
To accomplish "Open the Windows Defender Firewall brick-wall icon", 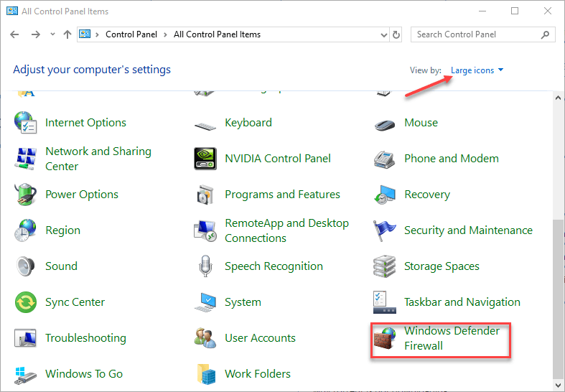I will (x=385, y=338).
